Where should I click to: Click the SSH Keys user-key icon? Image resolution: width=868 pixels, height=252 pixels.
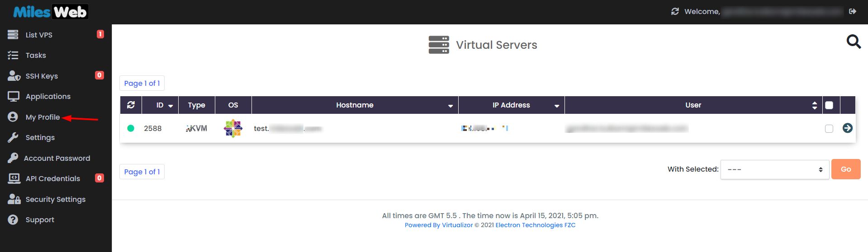14,76
